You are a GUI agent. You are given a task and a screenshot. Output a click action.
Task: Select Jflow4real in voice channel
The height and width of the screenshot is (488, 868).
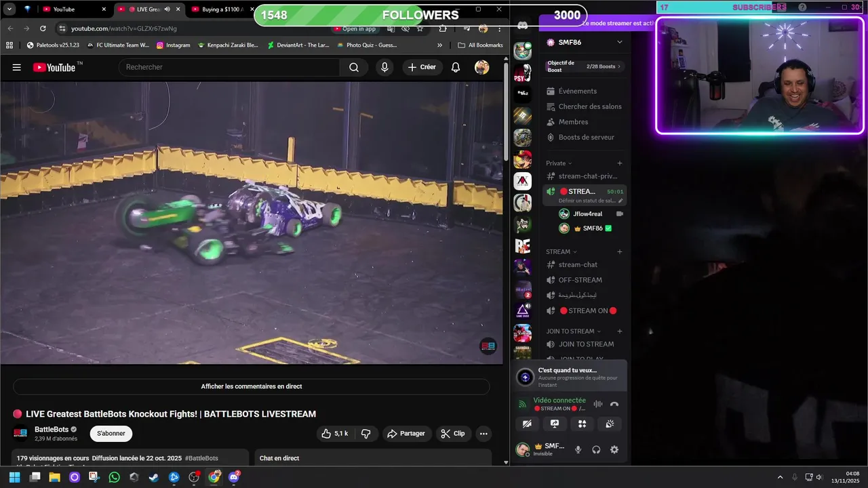tap(587, 213)
